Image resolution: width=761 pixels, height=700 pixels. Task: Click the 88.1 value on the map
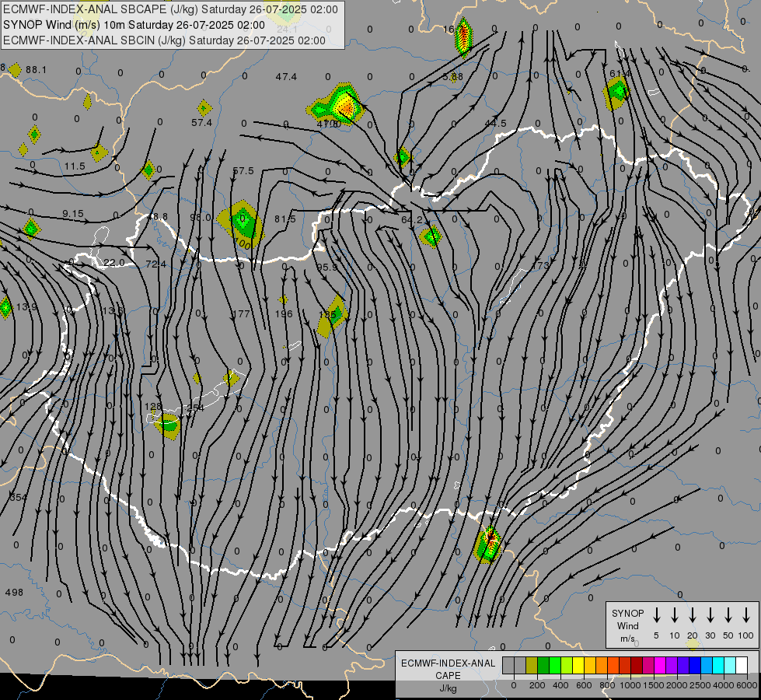point(37,70)
